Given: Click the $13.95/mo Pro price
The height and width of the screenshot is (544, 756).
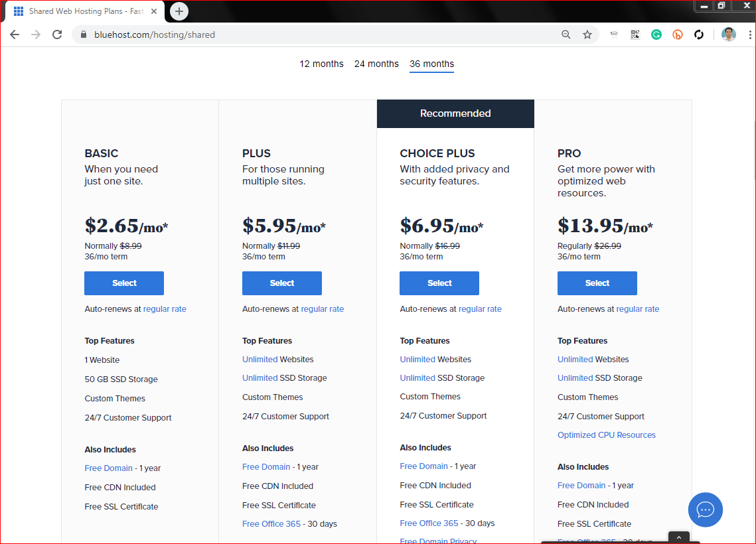Looking at the screenshot, I should 605,226.
